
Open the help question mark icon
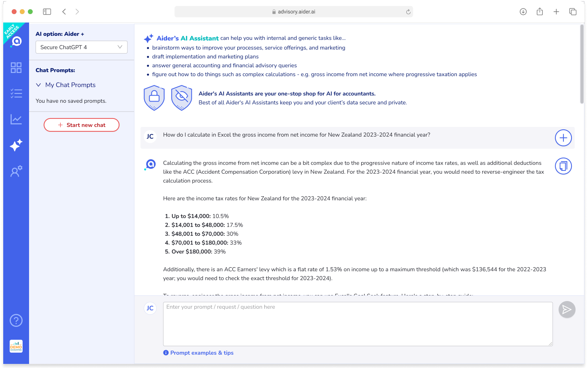point(16,320)
